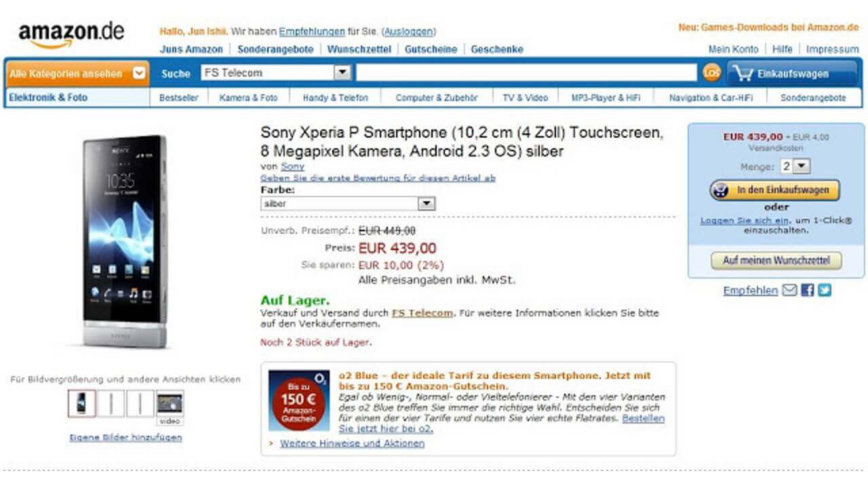Click the amazon.de logo
The height and width of the screenshot is (488, 868).
71,35
